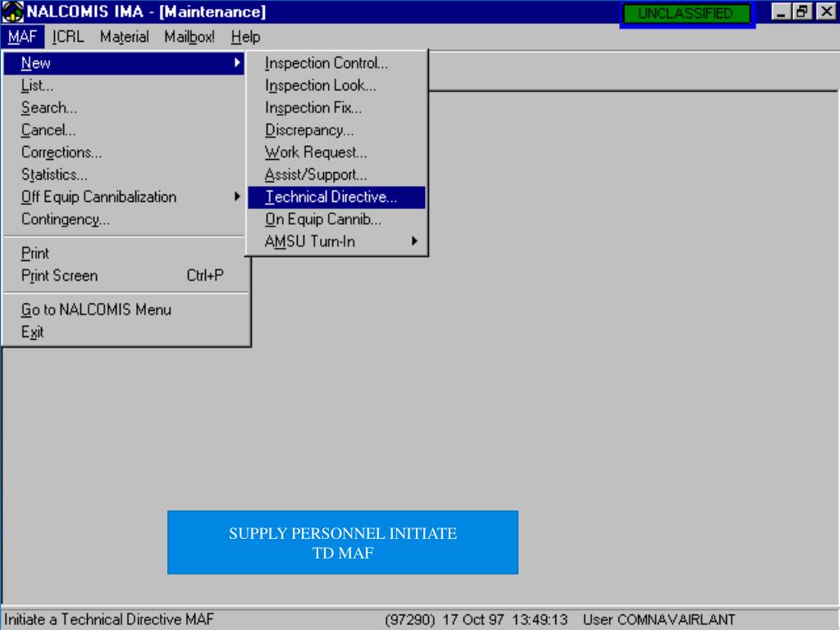Choose Discrepancy... in New submenu

click(336, 130)
